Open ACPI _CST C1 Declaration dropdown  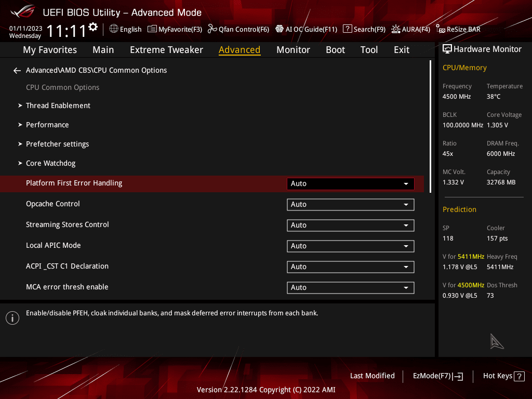point(351,267)
